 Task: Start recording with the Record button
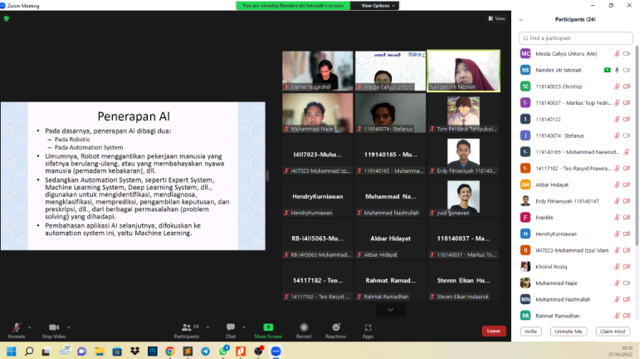tap(304, 330)
